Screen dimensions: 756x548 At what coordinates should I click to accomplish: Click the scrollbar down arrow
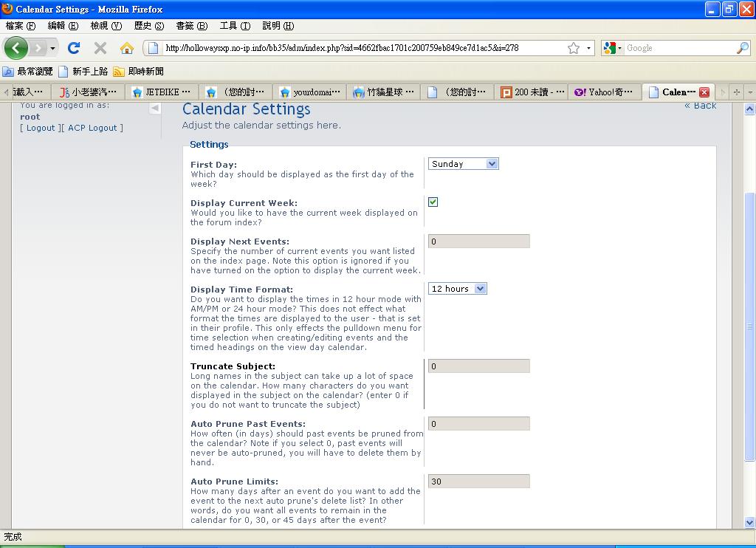coord(749,522)
